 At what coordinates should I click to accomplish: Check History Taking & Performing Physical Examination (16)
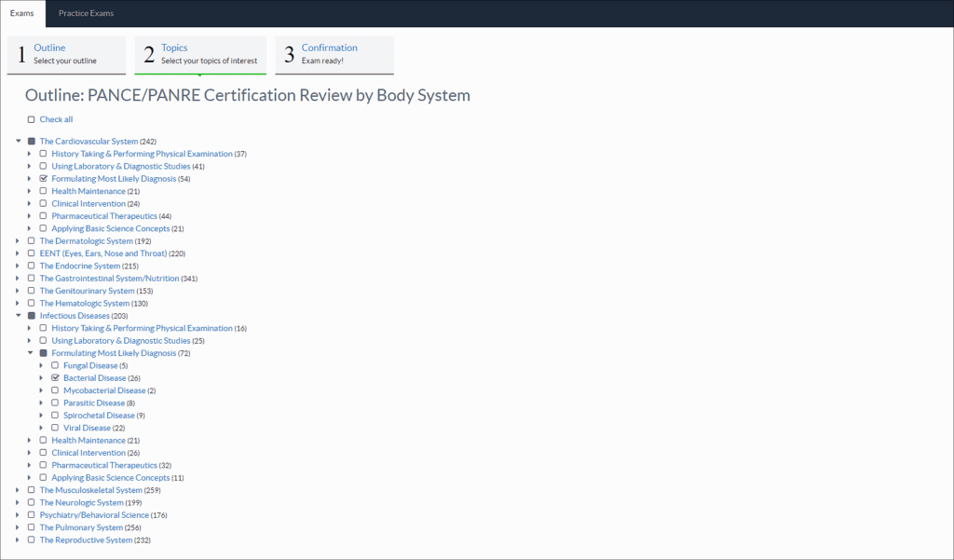pyautogui.click(x=43, y=328)
